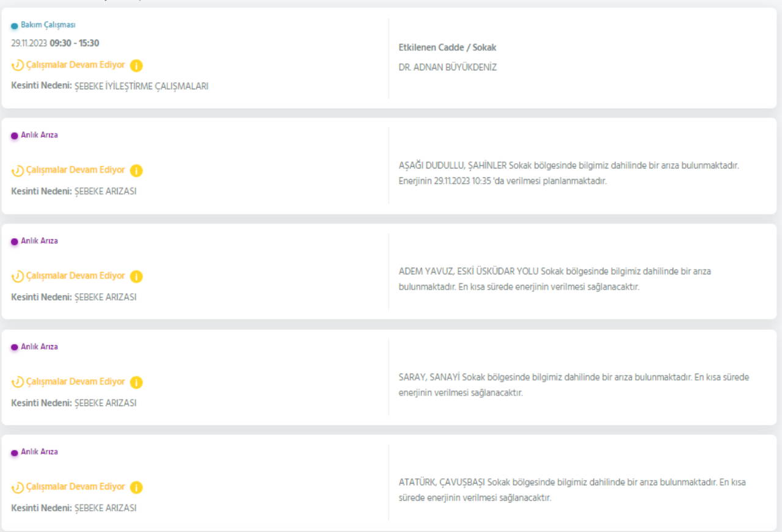
Task: Click info icon in the Bakım Çalışması card
Action: click(x=136, y=65)
